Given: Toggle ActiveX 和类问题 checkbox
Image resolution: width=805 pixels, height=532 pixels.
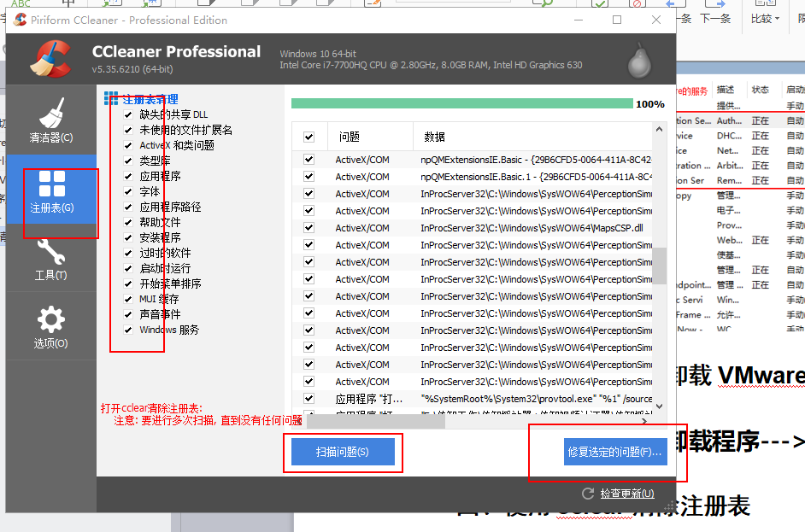Looking at the screenshot, I should click(128, 145).
